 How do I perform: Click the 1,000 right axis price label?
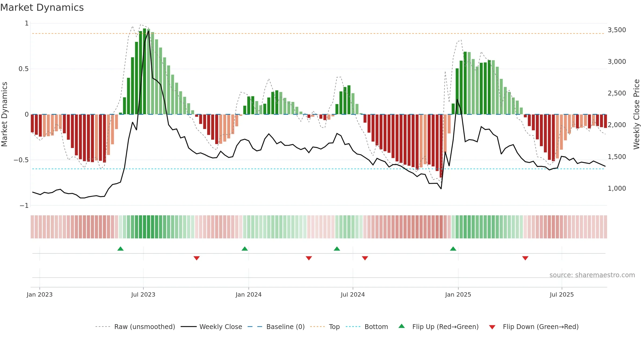[x=617, y=189]
